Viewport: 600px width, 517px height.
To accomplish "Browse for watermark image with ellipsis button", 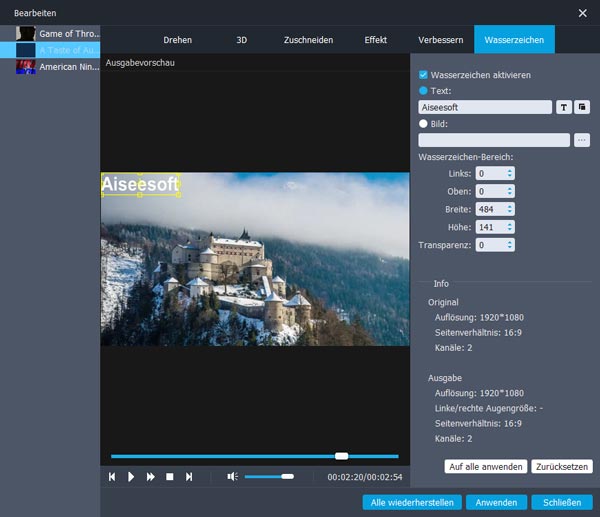I will coord(582,140).
